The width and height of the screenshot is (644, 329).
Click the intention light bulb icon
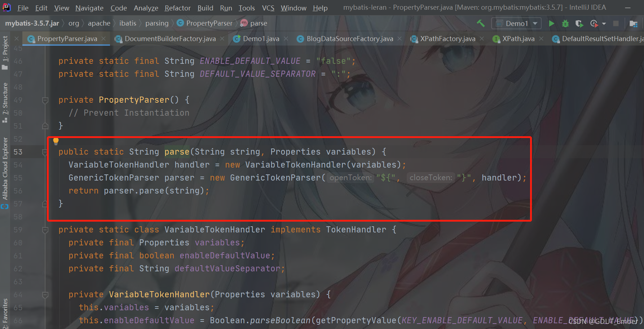(56, 141)
